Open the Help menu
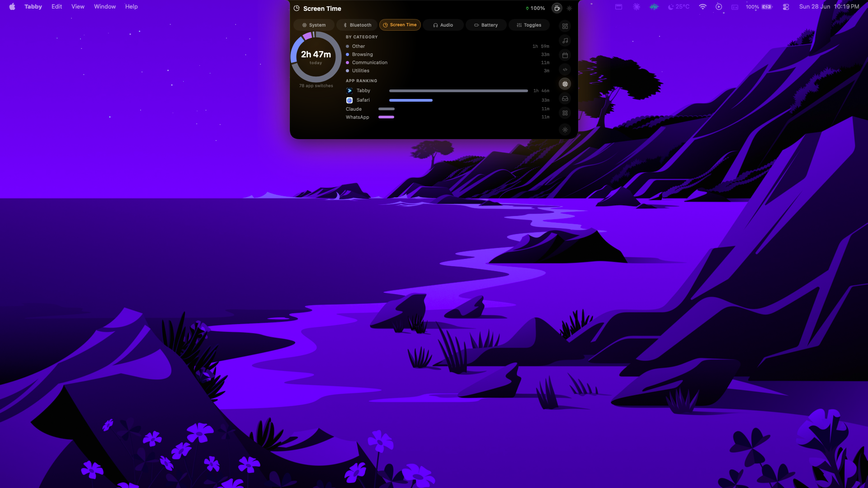 click(132, 7)
